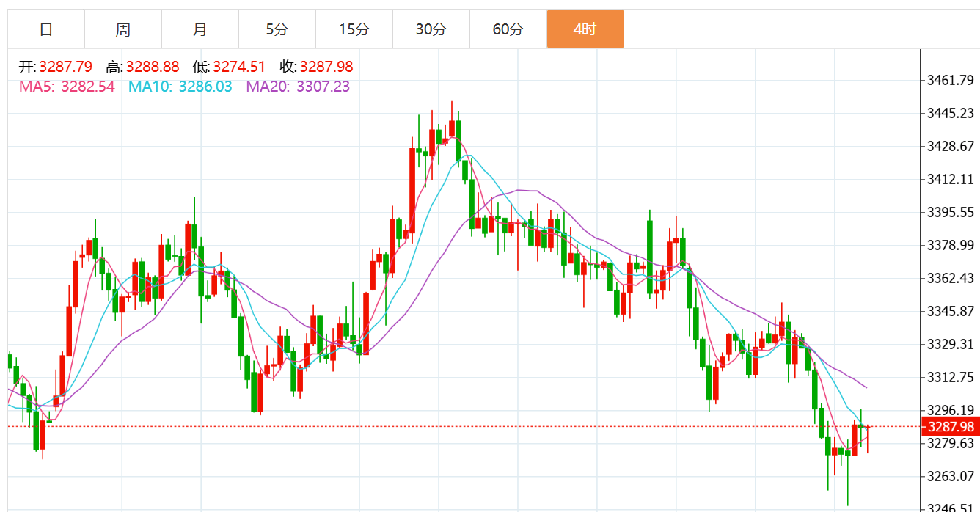Screen dimensions: 980x512
Task: Click the 低 low price value 3274.51
Action: tap(240, 67)
